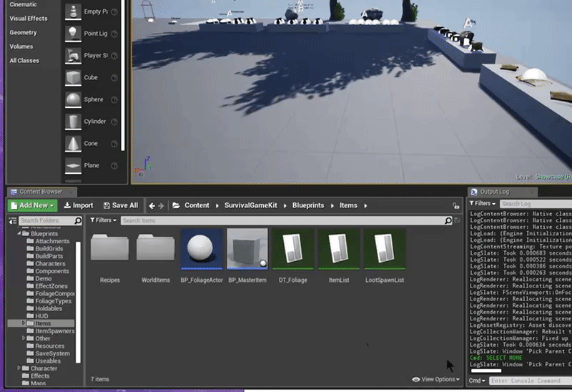The image size is (572, 392).
Task: Go to SurvivalGameKit in breadcrumb path
Action: point(251,205)
